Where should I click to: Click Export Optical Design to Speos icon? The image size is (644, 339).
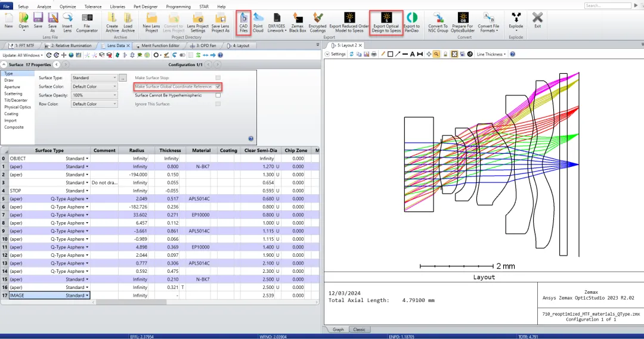coord(386,23)
